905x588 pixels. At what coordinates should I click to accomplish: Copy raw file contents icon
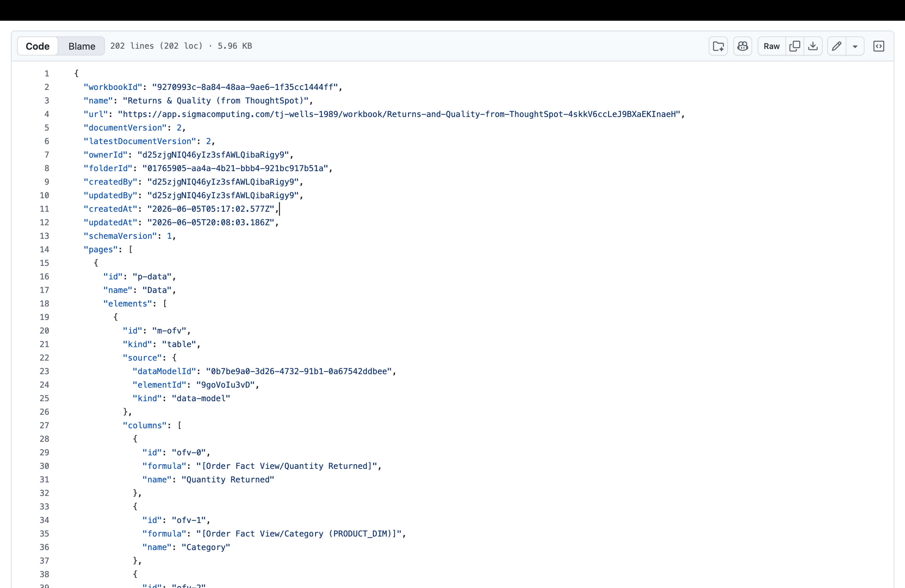[794, 46]
